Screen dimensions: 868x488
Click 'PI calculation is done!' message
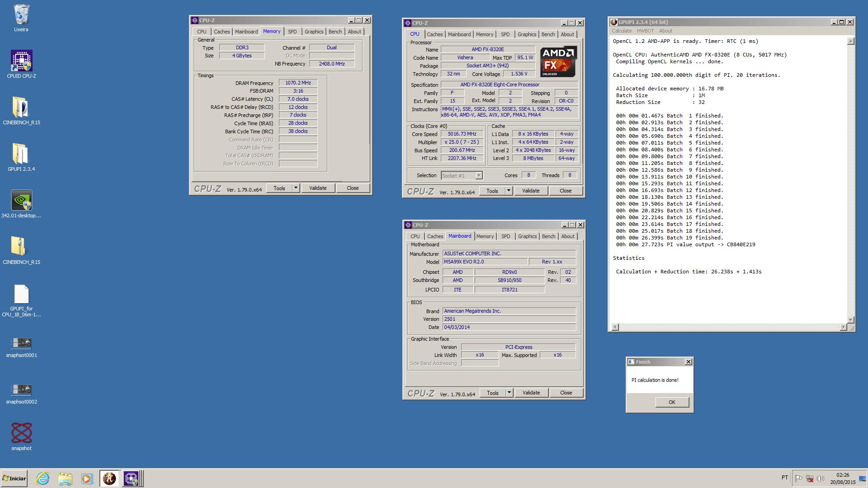click(x=655, y=380)
